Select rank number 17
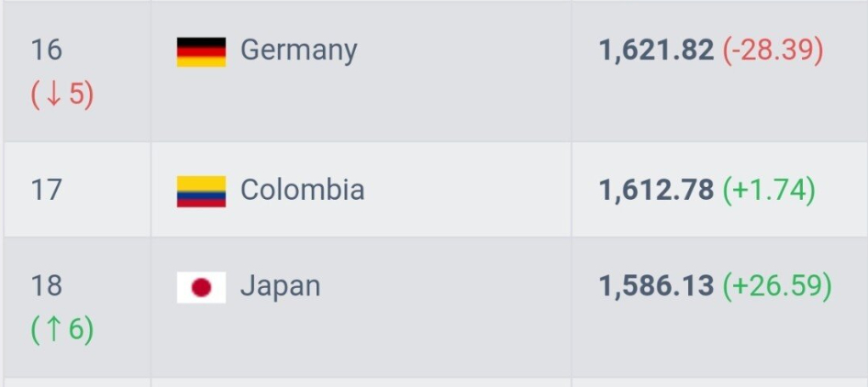 [46, 190]
